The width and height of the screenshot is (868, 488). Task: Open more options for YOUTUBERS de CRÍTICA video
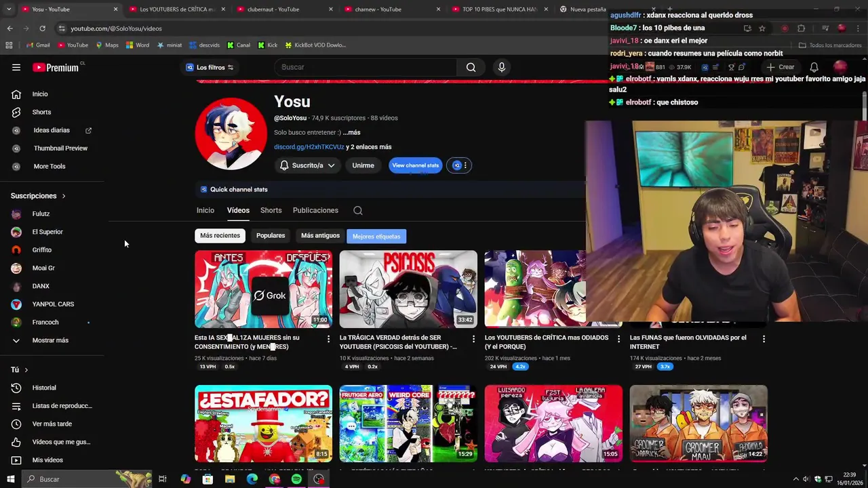618,338
